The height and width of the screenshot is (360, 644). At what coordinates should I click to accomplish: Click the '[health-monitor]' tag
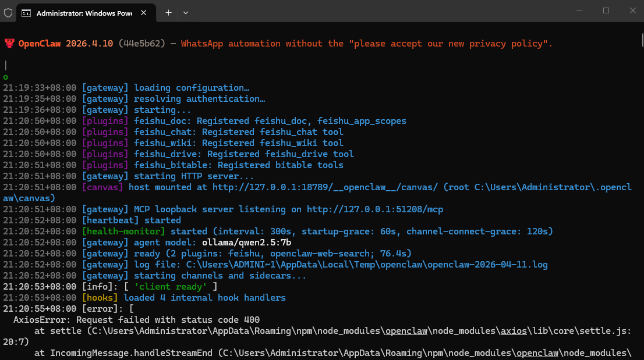pos(123,231)
